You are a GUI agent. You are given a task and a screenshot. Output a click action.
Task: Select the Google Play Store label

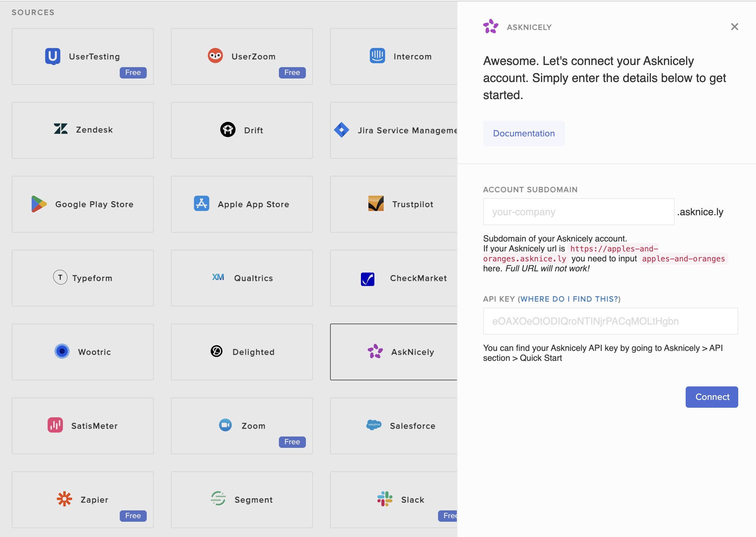tap(94, 204)
